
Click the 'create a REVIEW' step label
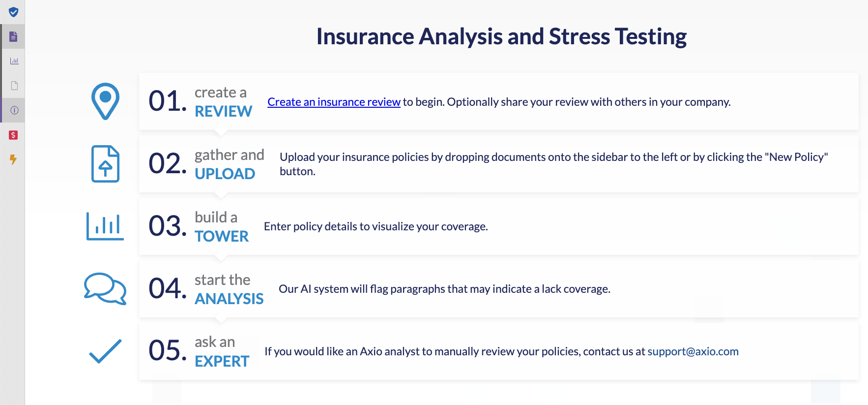pos(223,102)
